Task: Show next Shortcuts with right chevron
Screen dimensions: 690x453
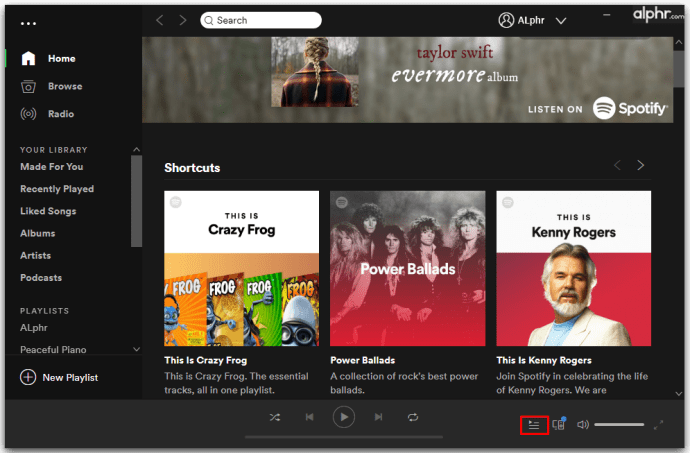Action: point(641,165)
